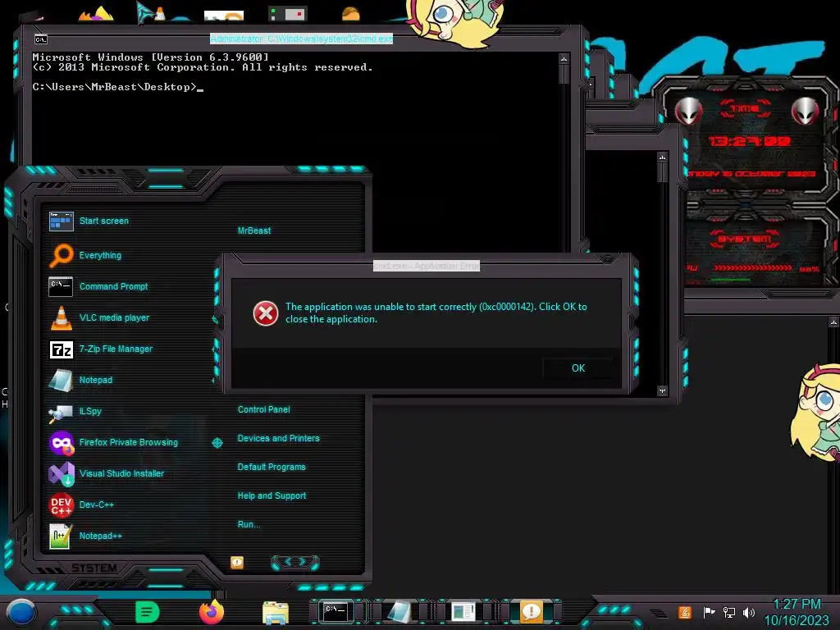Click the blue Start orb on the taskbar
Image resolution: width=840 pixels, height=630 pixels.
click(x=21, y=613)
